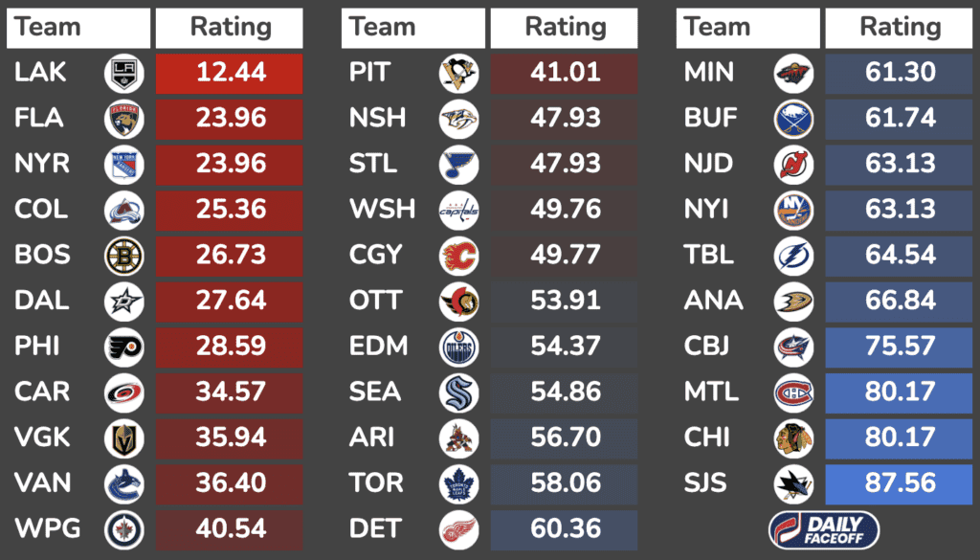Click the Detroit Red Wings logo

coord(458,528)
